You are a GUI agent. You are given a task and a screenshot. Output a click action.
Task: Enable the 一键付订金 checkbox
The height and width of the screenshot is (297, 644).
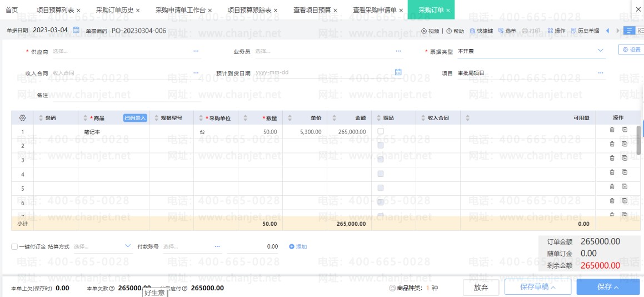click(14, 246)
